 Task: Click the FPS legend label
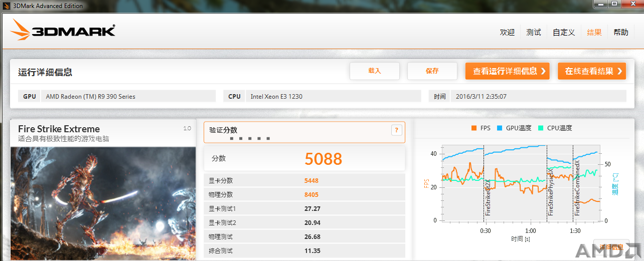pyautogui.click(x=485, y=128)
